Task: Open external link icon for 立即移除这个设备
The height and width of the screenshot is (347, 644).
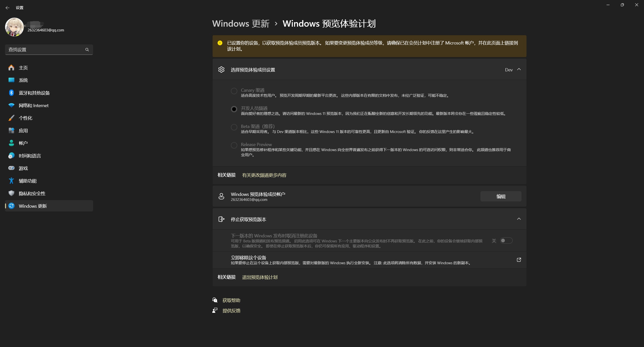Action: coord(519,260)
